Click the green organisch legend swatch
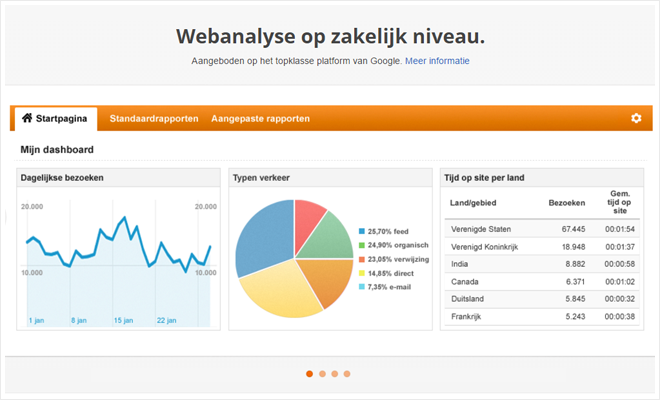 click(362, 245)
